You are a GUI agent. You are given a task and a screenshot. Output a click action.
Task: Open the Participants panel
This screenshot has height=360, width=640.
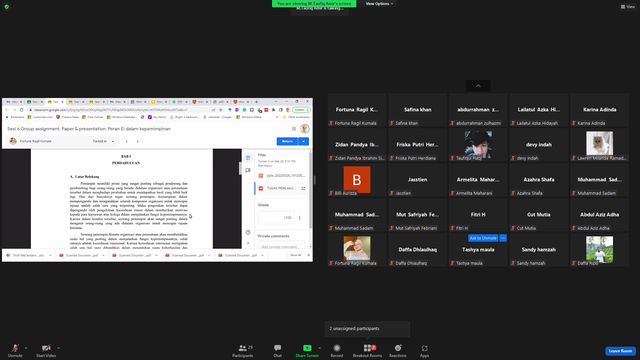tap(243, 350)
